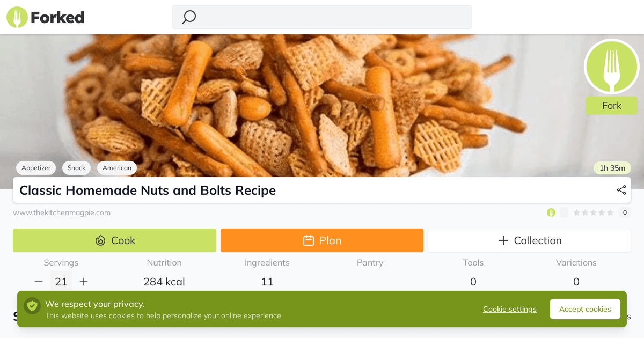Click the green shield icon in cookie banner
The height and width of the screenshot is (338, 644).
pos(32,305)
